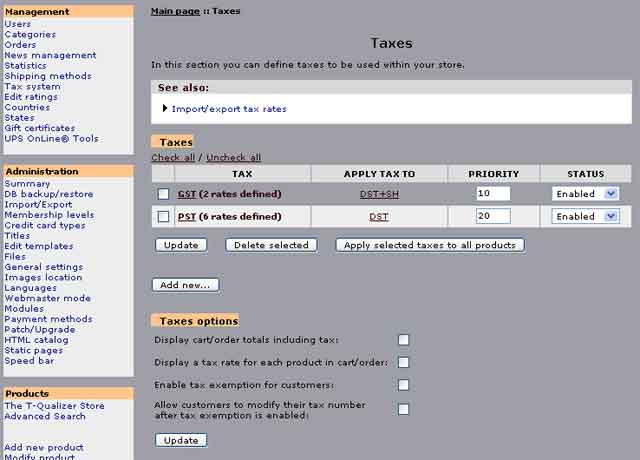
Task: Click the Add new... button
Action: coord(186,285)
